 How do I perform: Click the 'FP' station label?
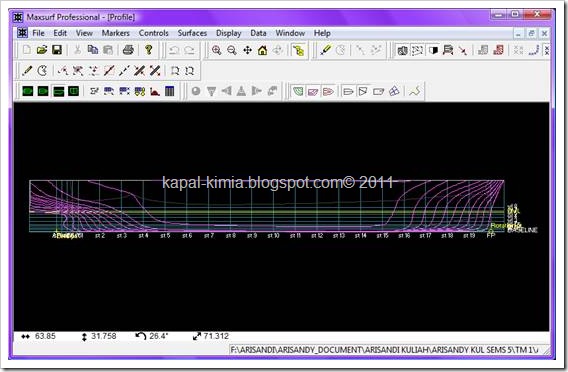click(x=491, y=236)
